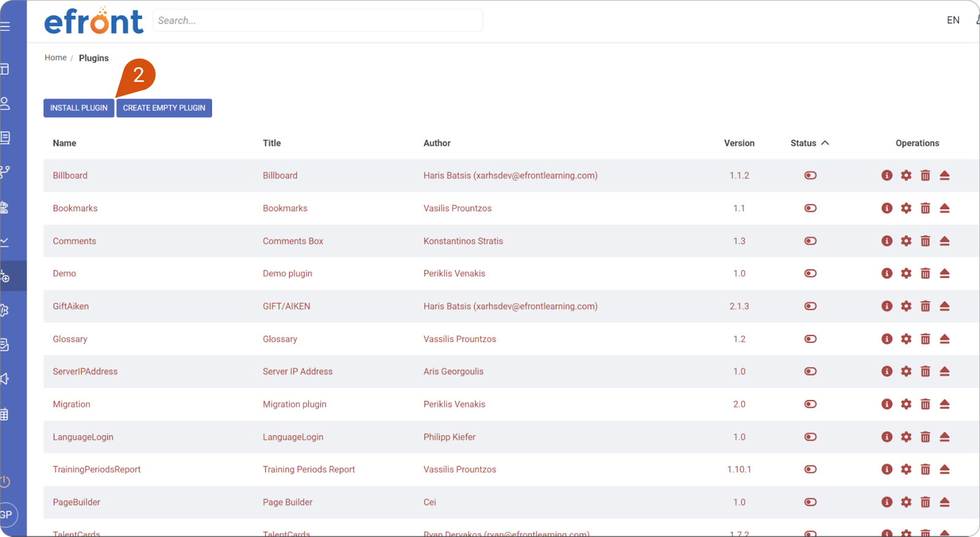Select the 'Konstantinos Stratis' author cell
The height and width of the screenshot is (537, 980).
click(x=463, y=241)
